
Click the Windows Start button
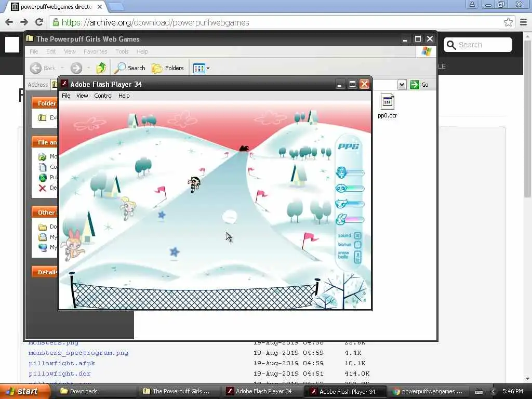click(x=24, y=392)
